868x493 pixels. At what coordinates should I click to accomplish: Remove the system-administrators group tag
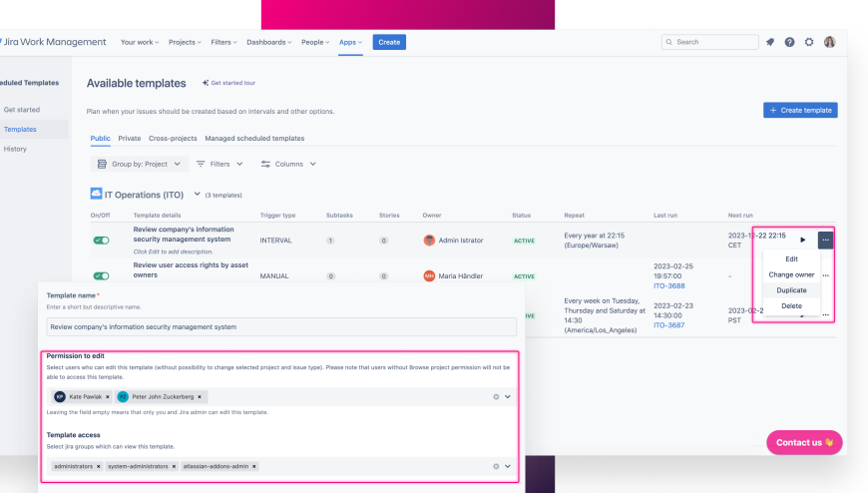click(x=174, y=466)
